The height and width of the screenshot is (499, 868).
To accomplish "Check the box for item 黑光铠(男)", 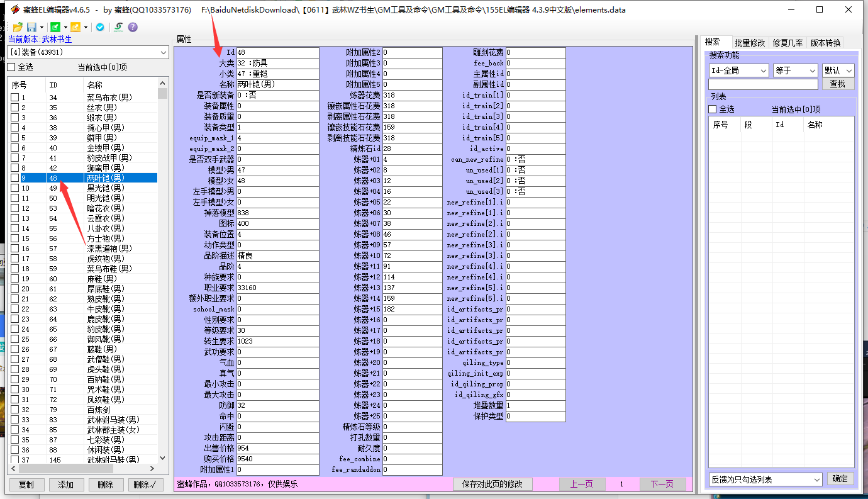I will pos(14,188).
